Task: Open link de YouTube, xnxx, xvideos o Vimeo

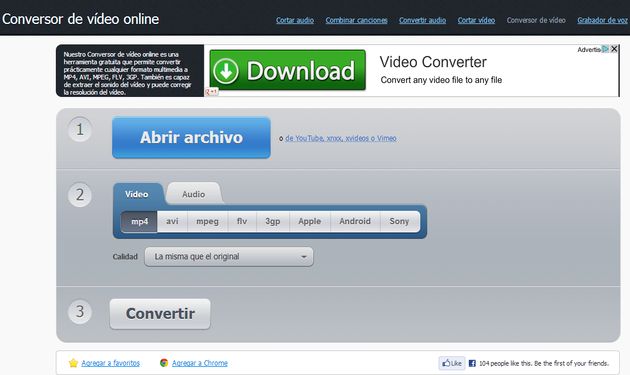Action: click(341, 138)
